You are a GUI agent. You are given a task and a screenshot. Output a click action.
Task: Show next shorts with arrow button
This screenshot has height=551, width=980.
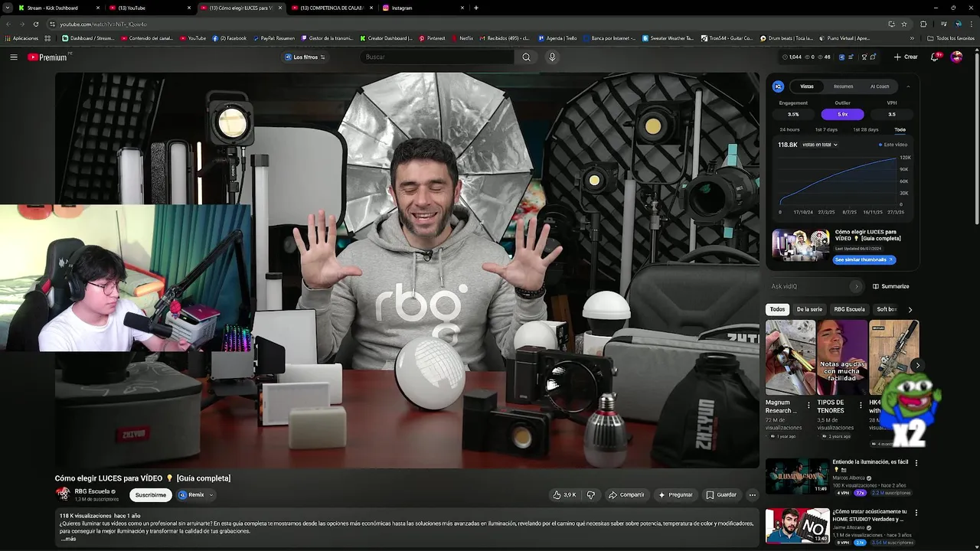917,365
